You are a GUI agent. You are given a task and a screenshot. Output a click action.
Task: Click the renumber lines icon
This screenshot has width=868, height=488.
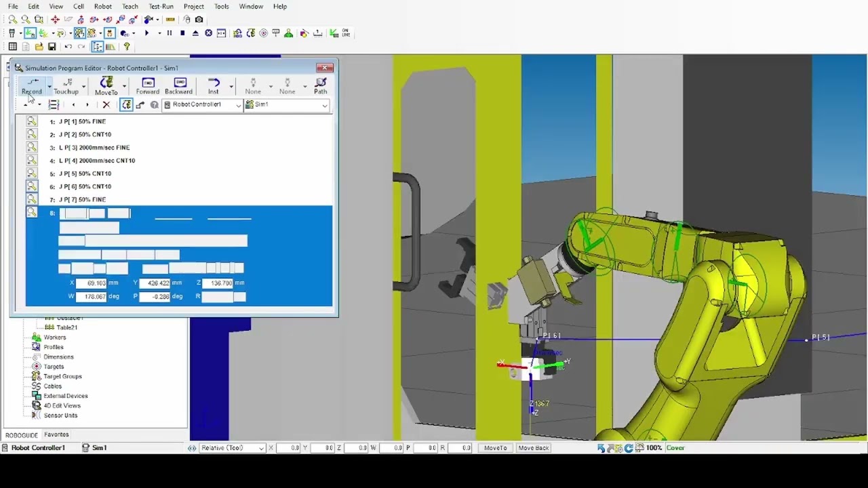pyautogui.click(x=54, y=104)
